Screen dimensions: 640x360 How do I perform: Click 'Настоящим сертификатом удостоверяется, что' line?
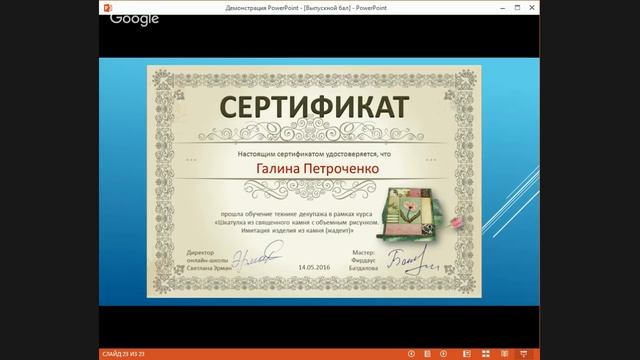click(314, 154)
